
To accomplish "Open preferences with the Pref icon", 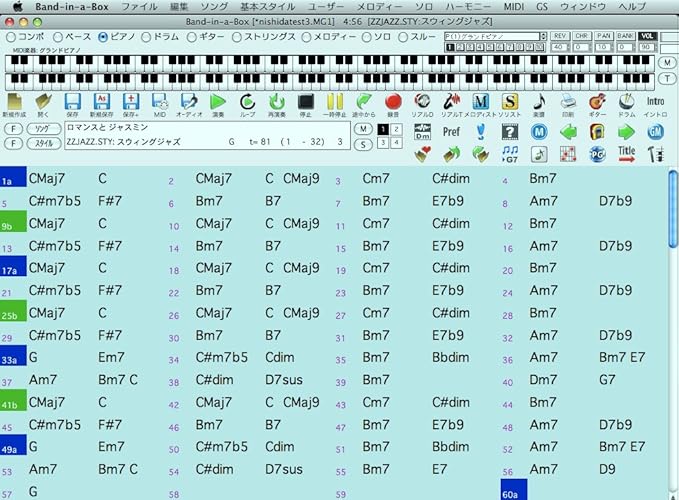I will 451,132.
